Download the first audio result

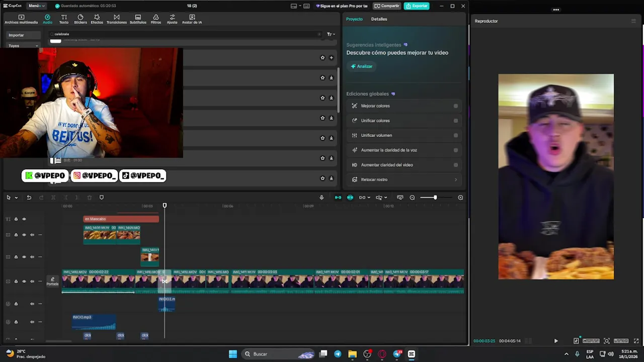331,78
